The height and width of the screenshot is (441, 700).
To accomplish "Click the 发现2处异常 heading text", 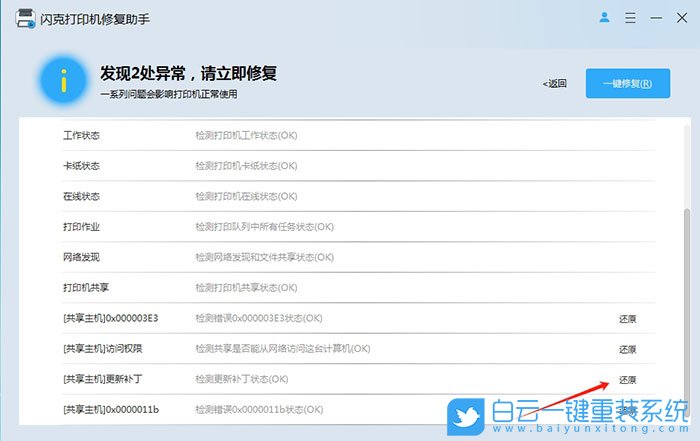I will pos(188,73).
